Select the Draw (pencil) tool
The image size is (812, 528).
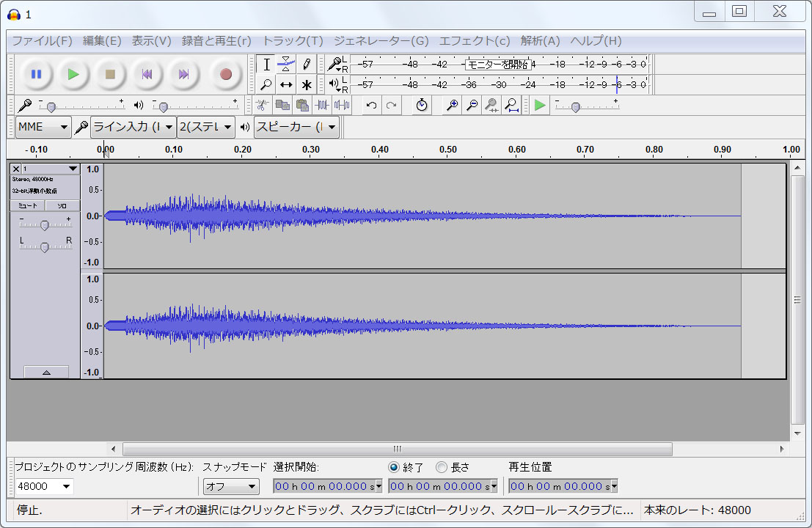point(306,65)
